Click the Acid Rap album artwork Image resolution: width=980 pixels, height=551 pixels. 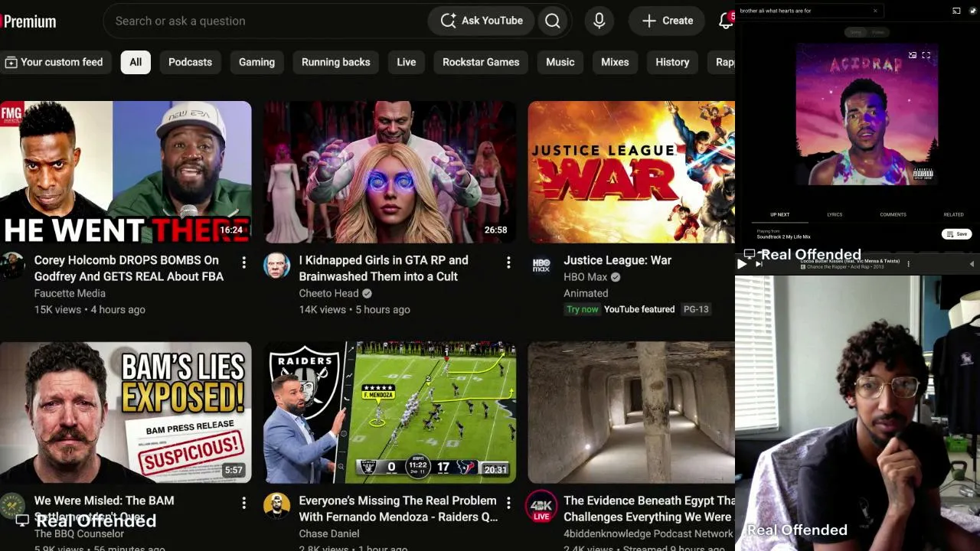point(867,114)
